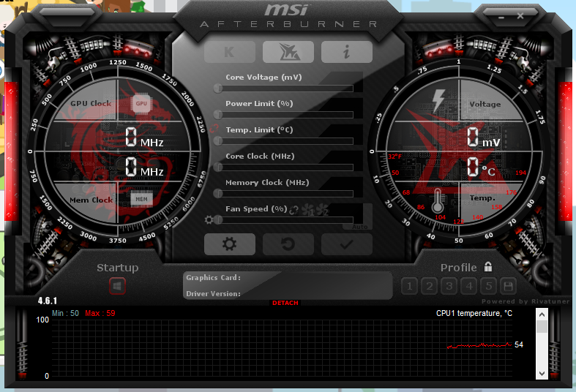Click the lightning bolt voltage icon

pos(438,100)
